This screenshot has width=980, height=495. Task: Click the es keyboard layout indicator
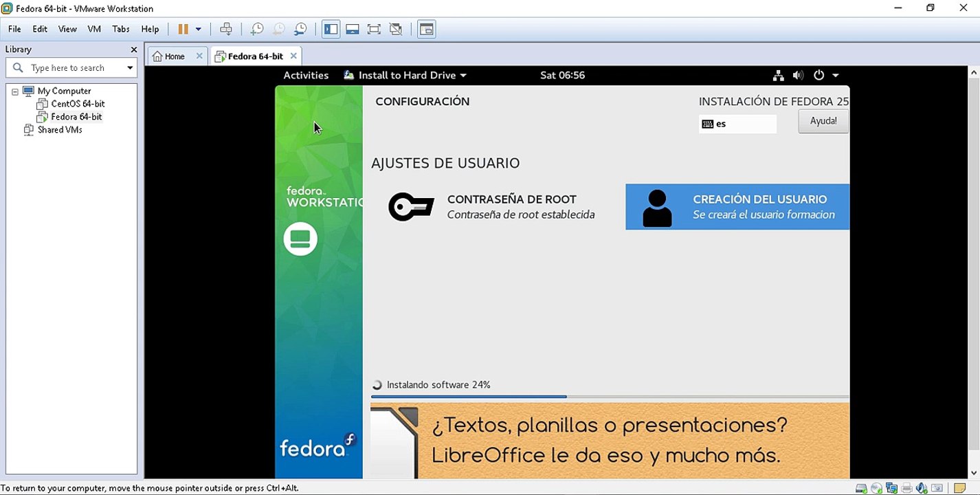click(x=737, y=124)
